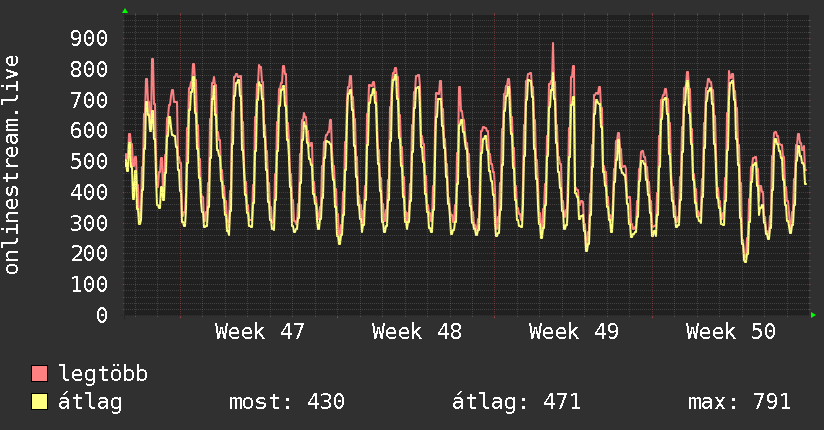Click the onlinestream.live vertical axis title
Screen dimensions: 824x430
(12, 165)
